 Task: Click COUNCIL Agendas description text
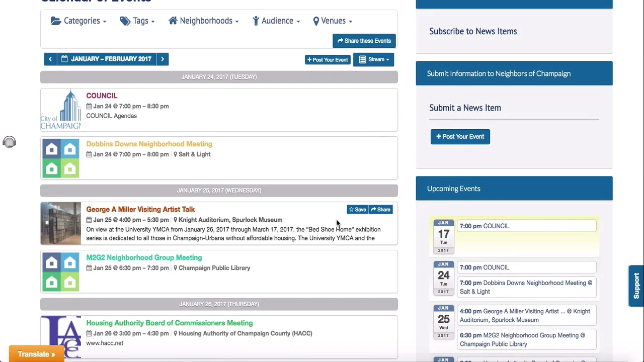[x=111, y=116]
